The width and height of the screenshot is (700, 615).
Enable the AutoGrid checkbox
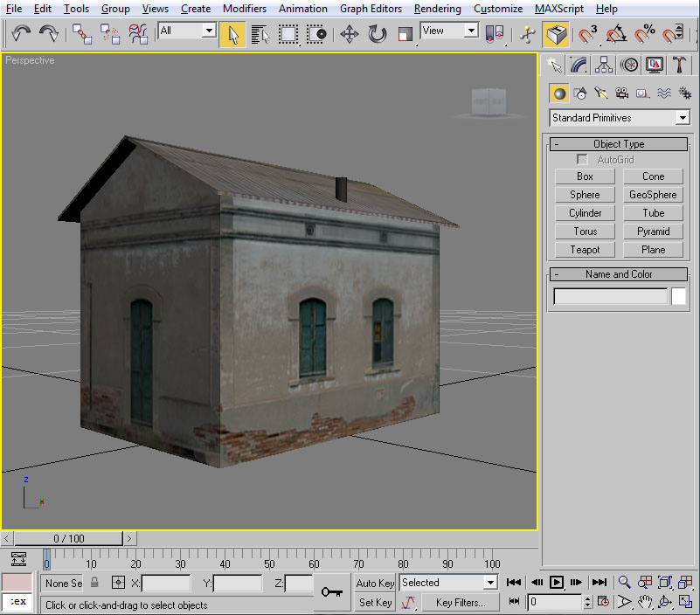pos(582,160)
